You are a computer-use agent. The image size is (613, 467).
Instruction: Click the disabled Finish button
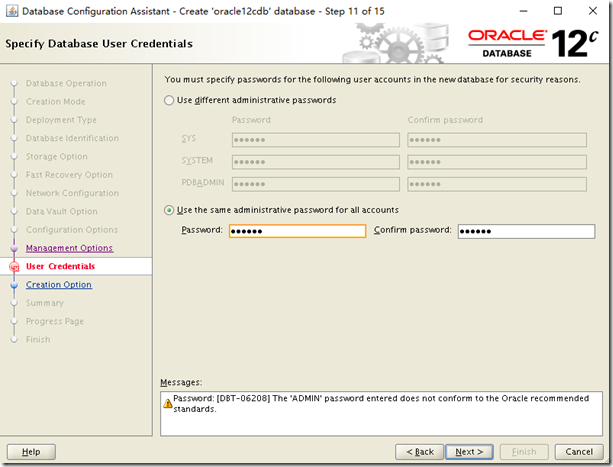pos(524,452)
